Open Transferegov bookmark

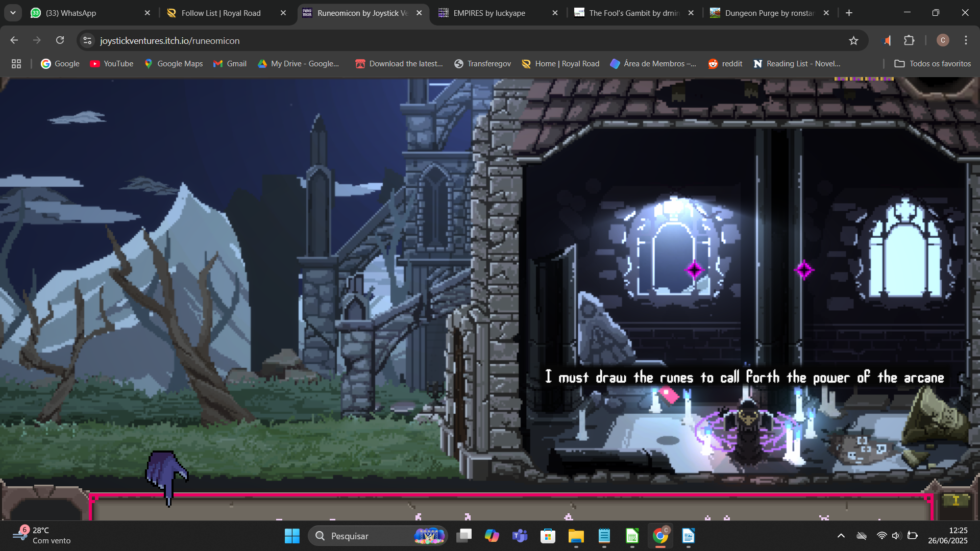(482, 64)
